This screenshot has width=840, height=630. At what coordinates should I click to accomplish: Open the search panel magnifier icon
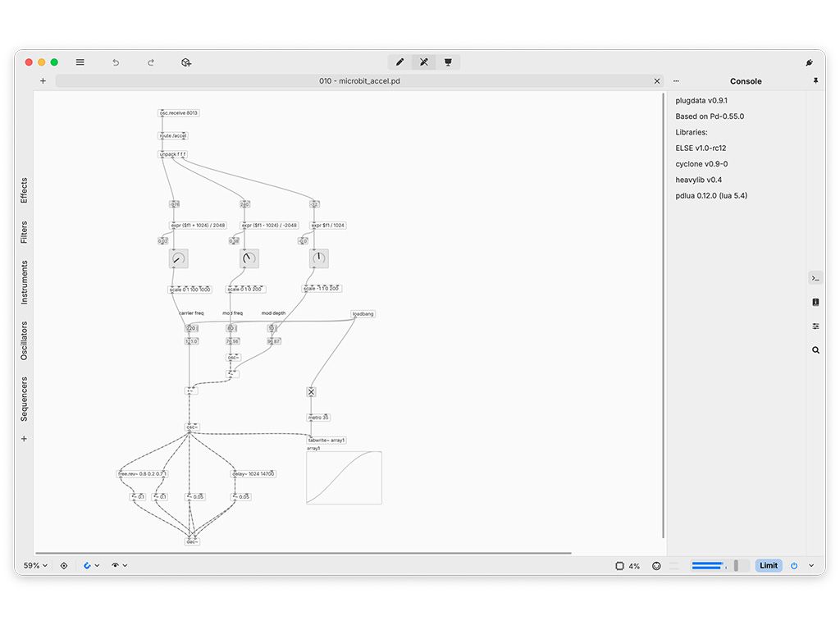tap(815, 349)
